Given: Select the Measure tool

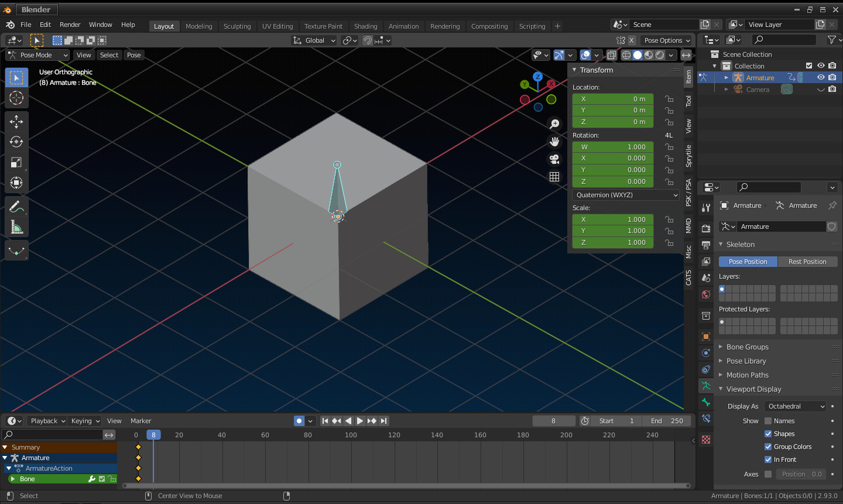Looking at the screenshot, I should [x=16, y=227].
